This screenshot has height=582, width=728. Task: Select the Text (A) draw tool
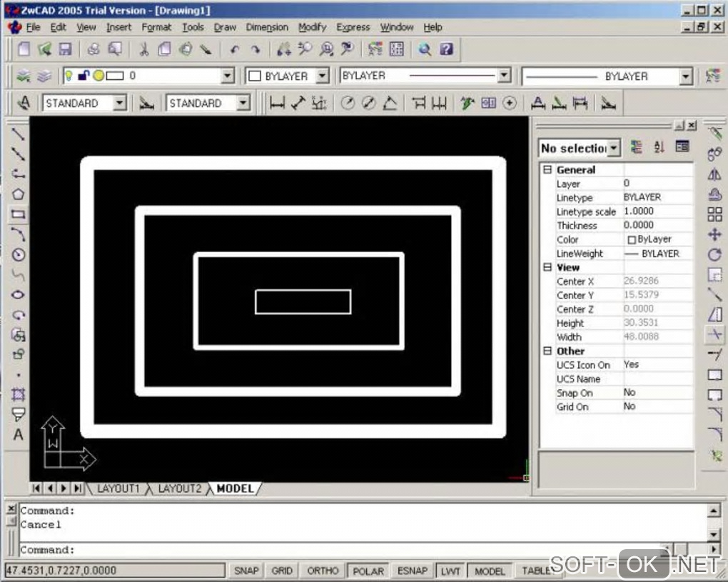click(x=18, y=435)
